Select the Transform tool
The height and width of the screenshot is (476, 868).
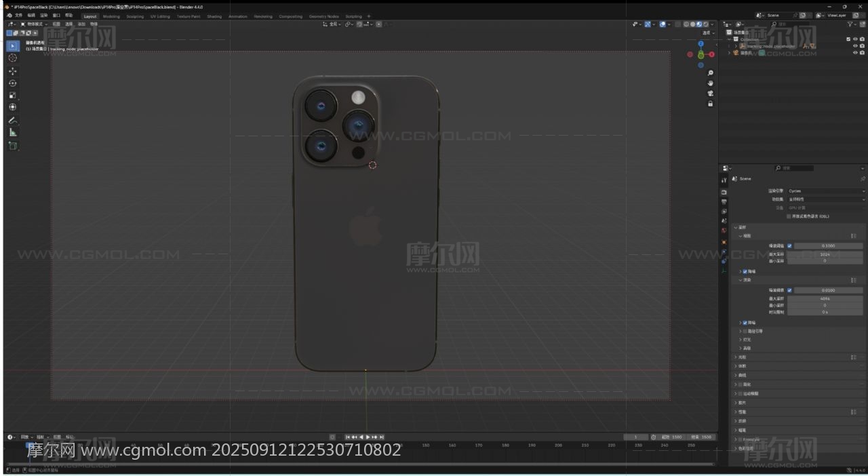(12, 107)
